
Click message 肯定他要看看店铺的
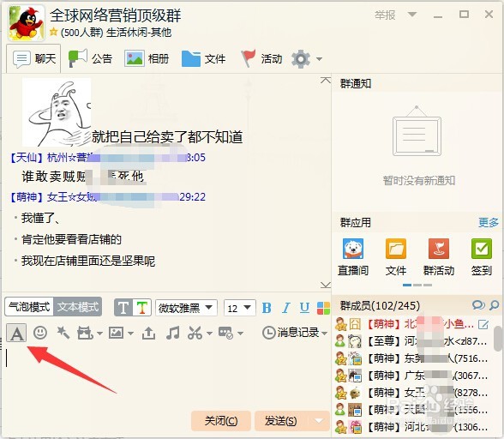(71, 239)
